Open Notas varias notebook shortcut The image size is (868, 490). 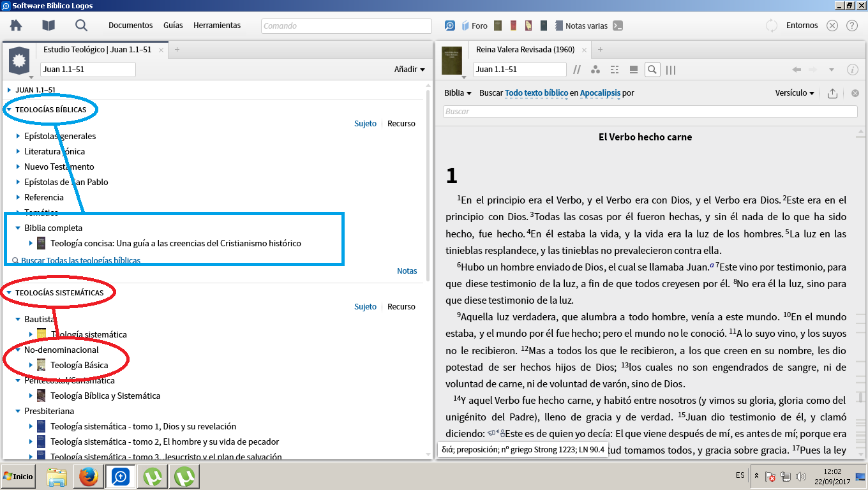(x=581, y=26)
